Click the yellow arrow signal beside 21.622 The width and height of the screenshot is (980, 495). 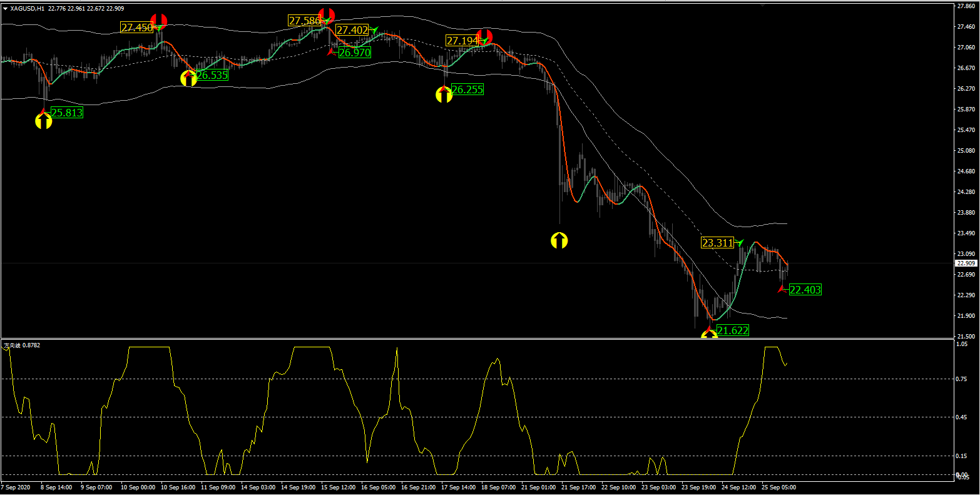pos(709,335)
